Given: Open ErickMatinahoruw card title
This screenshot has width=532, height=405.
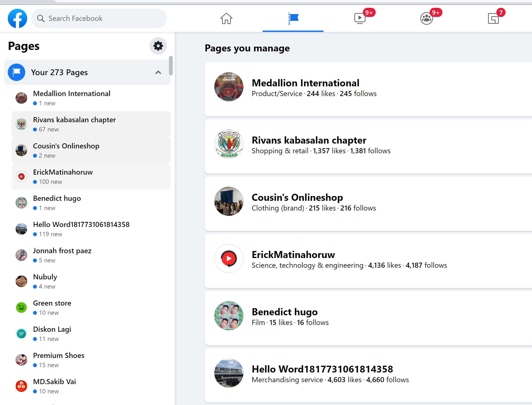Looking at the screenshot, I should 293,255.
